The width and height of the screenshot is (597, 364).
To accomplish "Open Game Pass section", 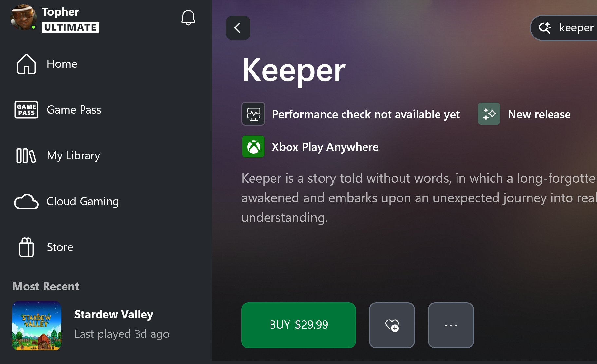I will 74,110.
